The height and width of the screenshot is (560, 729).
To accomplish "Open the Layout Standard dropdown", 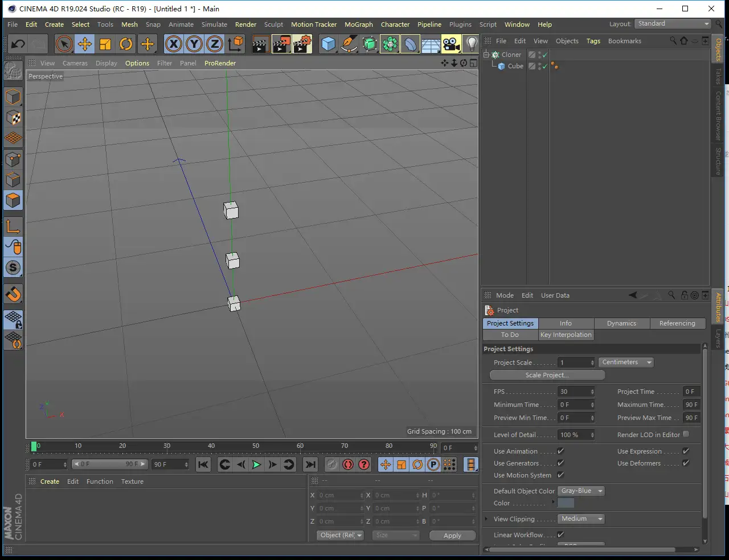I will tap(673, 23).
